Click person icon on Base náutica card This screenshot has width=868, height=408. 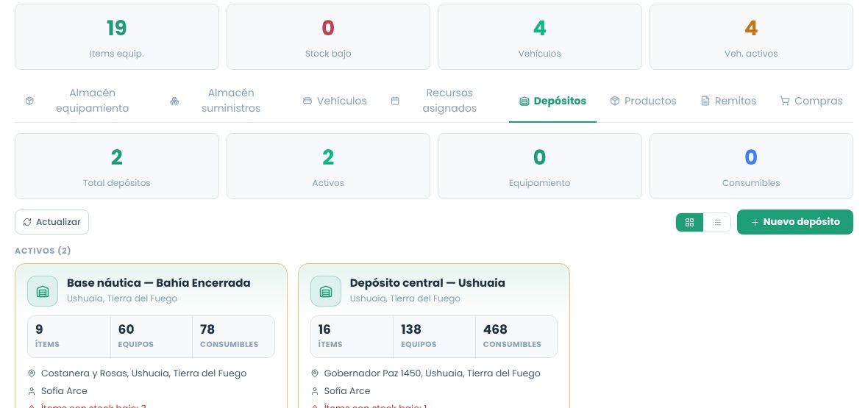(x=32, y=391)
